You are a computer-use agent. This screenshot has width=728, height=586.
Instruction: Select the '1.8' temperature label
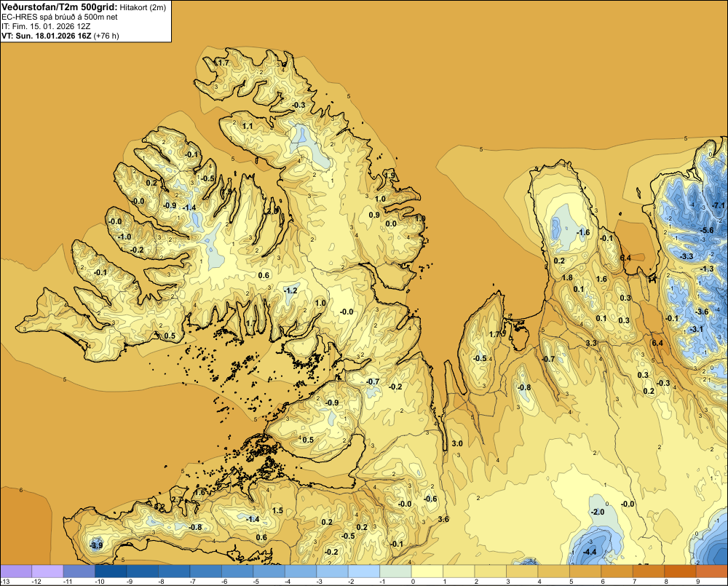point(567,277)
